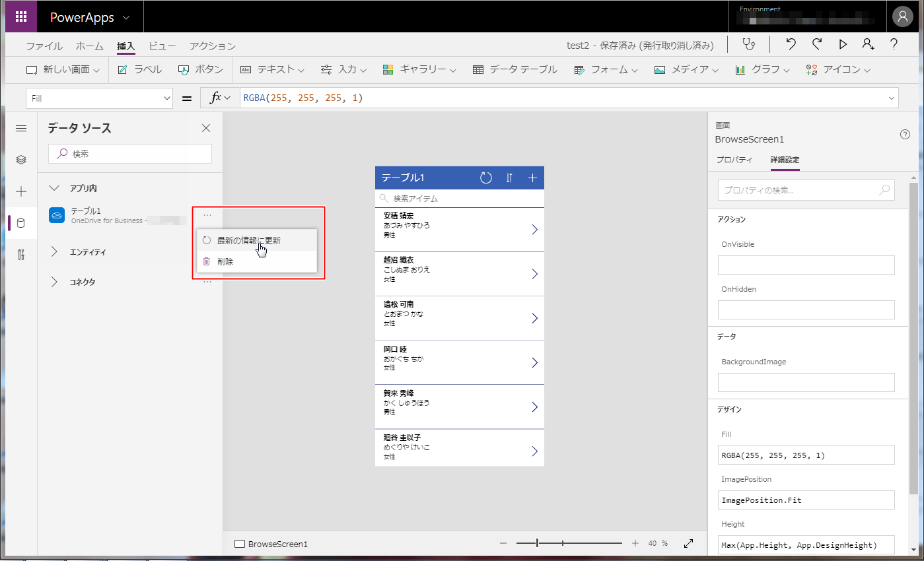Switch to the プロパティ tab
Screen dimensions: 924x561
[734, 160]
